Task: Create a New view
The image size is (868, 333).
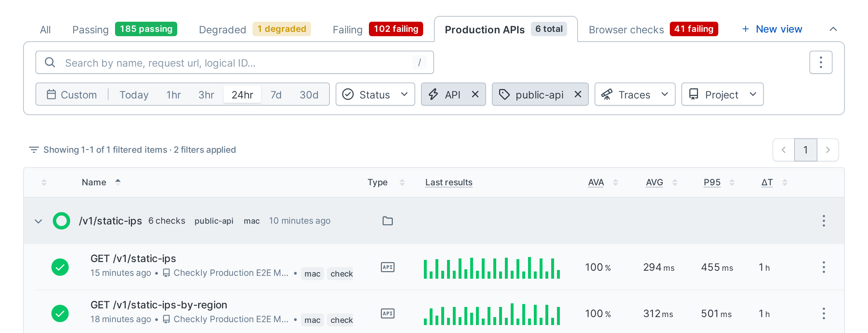Action: [772, 29]
